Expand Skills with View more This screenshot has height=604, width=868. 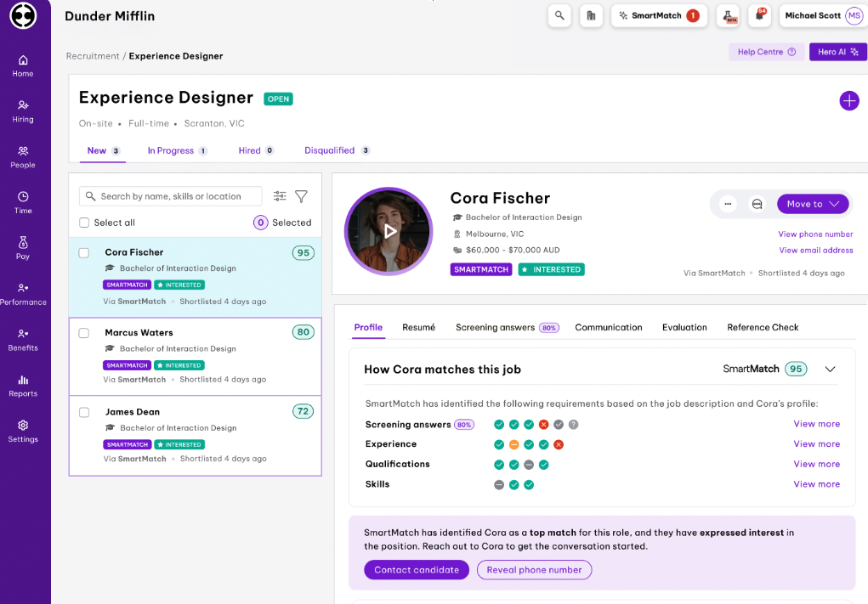[x=816, y=484]
